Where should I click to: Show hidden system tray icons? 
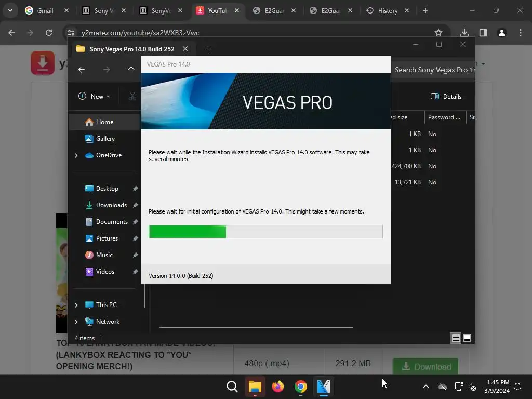coord(426,387)
